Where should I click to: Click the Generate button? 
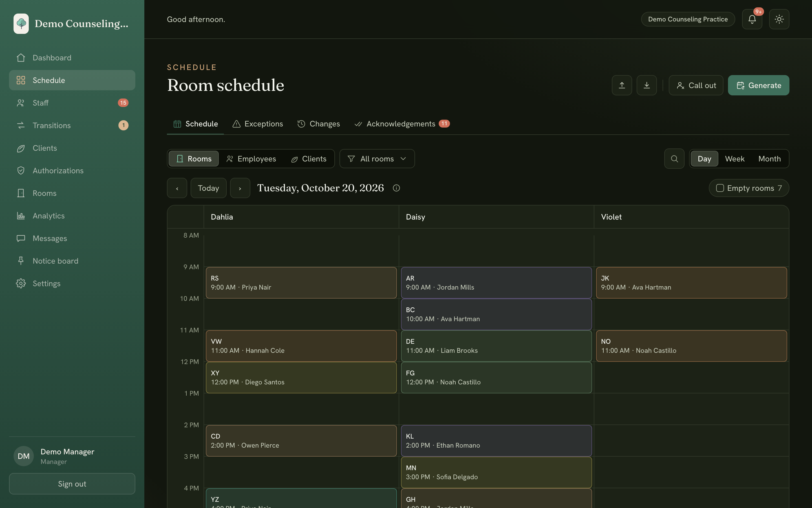click(758, 85)
